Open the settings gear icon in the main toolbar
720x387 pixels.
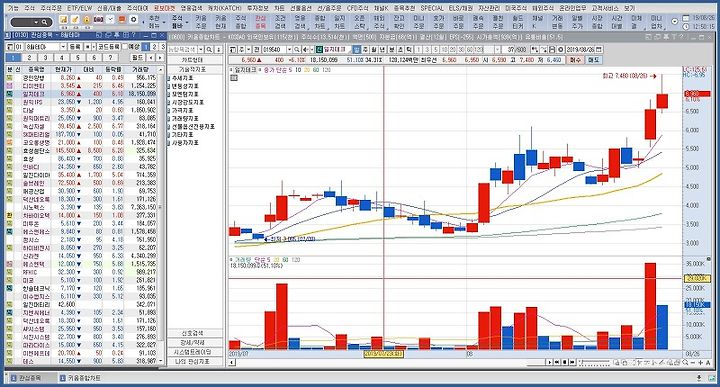134,20
